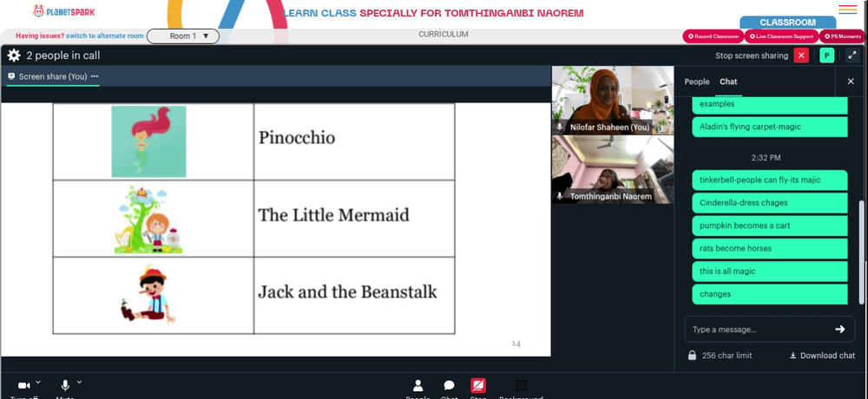Click chat message 'changes'
The width and height of the screenshot is (868, 399).
769,294
